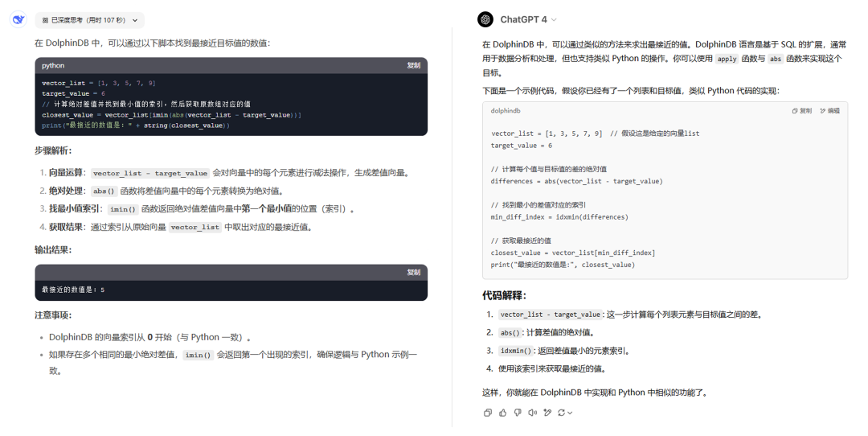The image size is (868, 436).
Task: Copy the python code block via 复制
Action: click(x=414, y=65)
